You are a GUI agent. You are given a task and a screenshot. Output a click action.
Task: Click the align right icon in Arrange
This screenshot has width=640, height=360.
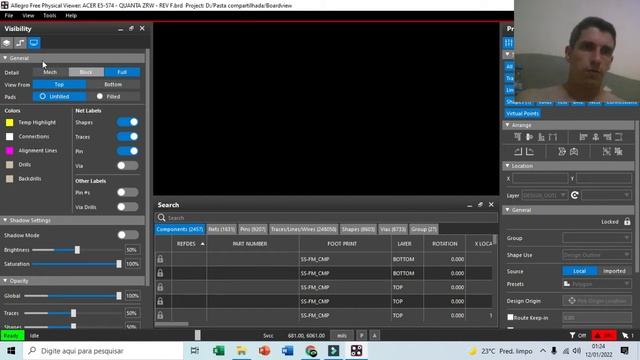(x=607, y=137)
